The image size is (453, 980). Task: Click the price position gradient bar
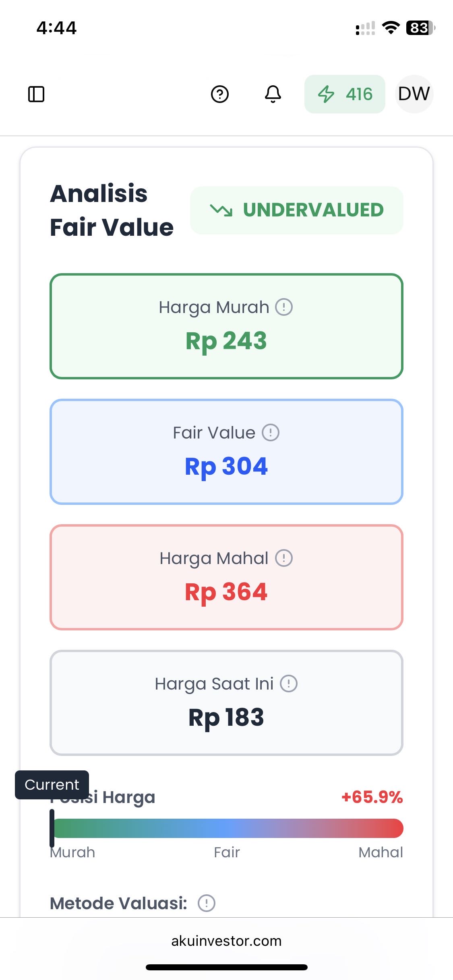pos(228,828)
